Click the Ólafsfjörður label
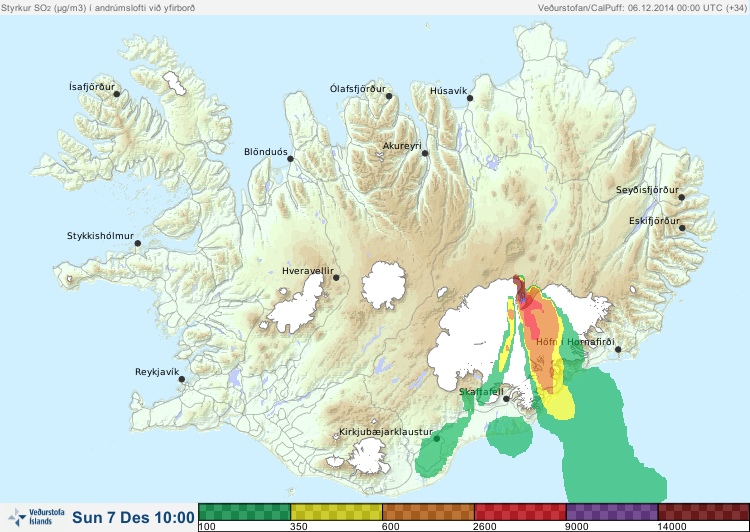Image resolution: width=750 pixels, height=532 pixels. (358, 89)
